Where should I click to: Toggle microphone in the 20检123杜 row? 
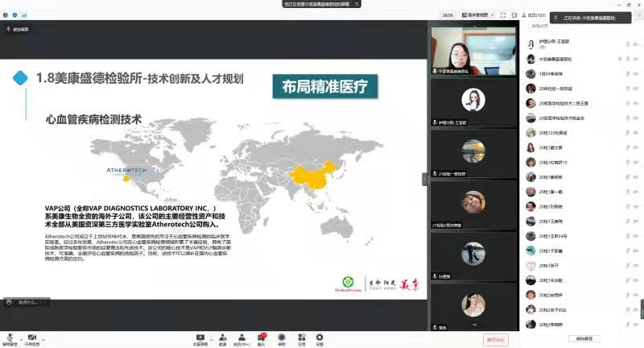(x=628, y=133)
